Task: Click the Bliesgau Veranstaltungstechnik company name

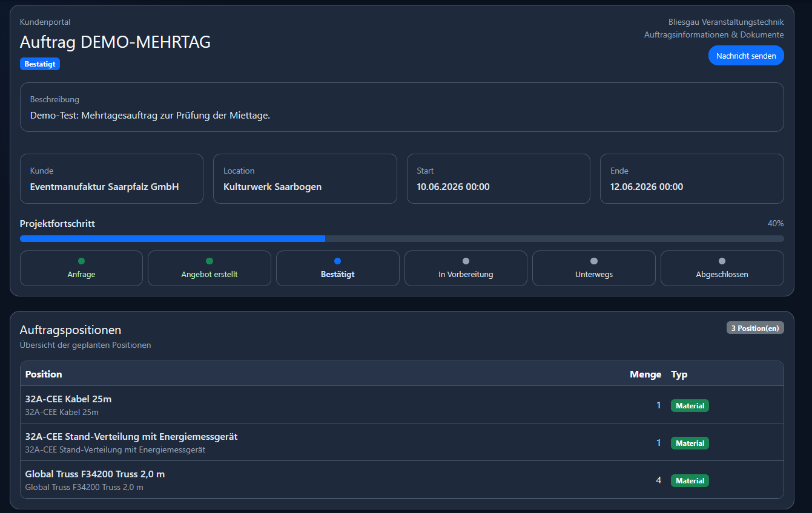Action: [x=726, y=22]
